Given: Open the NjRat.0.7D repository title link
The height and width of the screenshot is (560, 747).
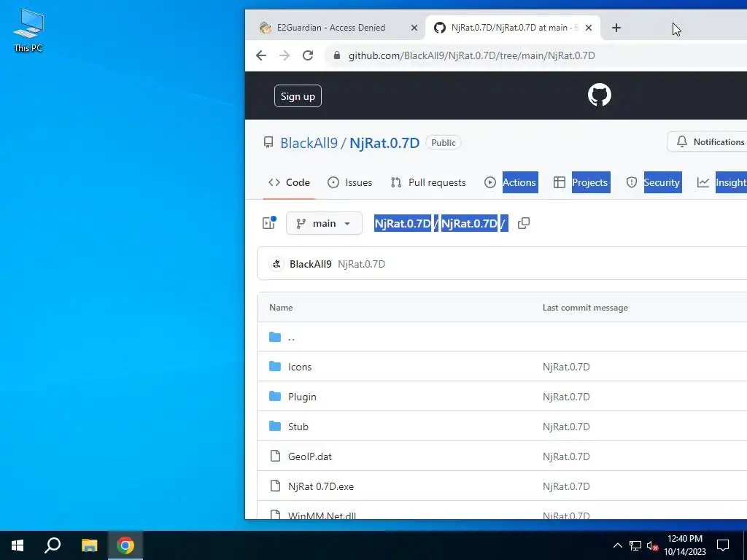Looking at the screenshot, I should pos(384,143).
